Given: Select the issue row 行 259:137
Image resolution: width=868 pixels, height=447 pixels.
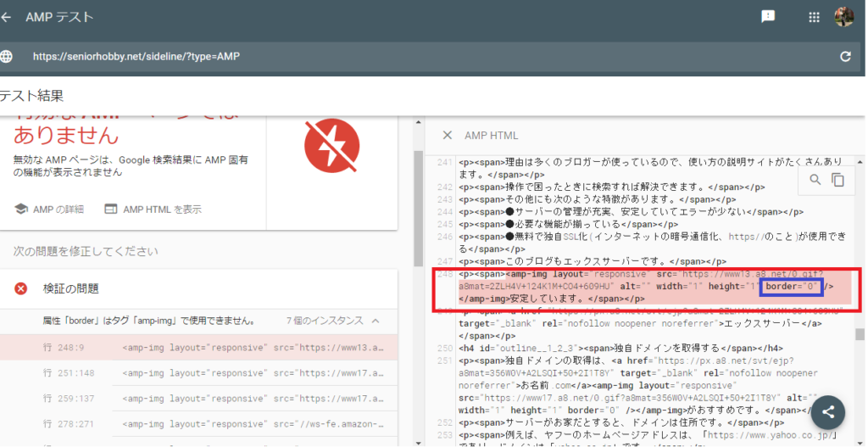Looking at the screenshot, I should coord(198,399).
